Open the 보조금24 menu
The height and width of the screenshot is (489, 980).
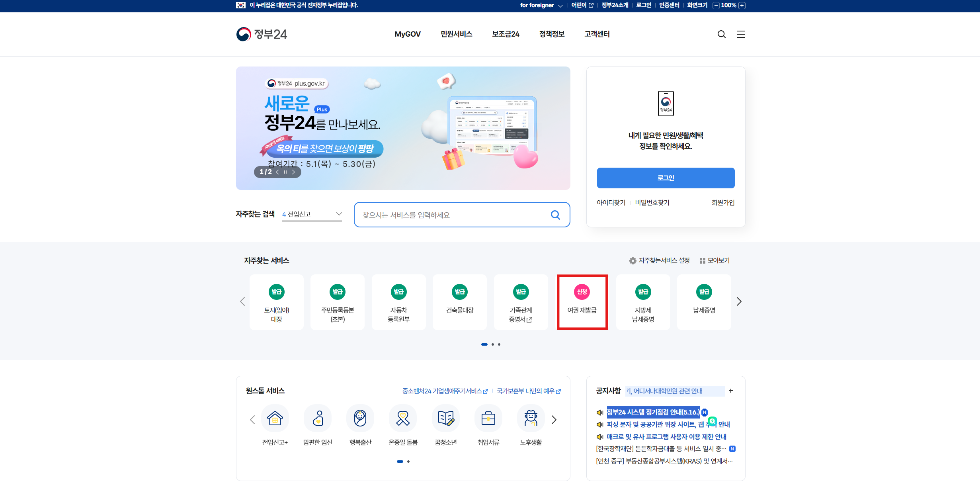[x=506, y=34]
